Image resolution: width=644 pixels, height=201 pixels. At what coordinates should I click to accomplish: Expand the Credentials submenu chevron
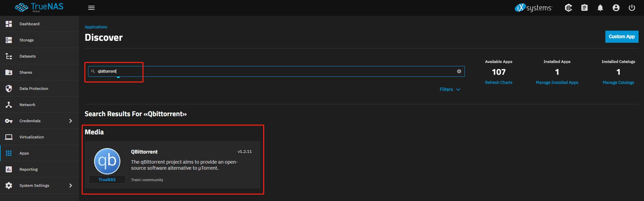tap(71, 121)
